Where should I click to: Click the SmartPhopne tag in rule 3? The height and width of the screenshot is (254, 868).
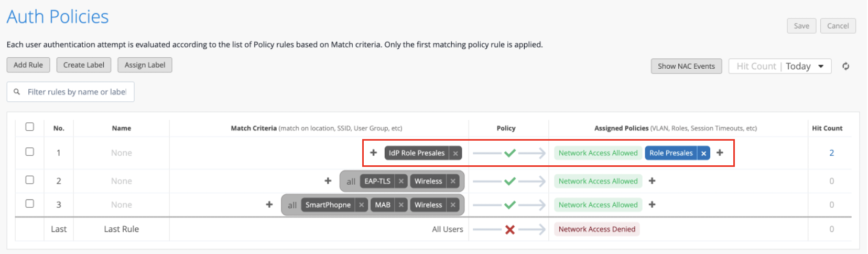tap(328, 205)
